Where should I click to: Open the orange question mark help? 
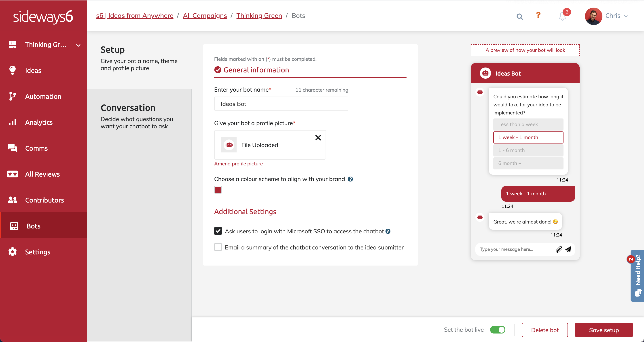pos(538,15)
